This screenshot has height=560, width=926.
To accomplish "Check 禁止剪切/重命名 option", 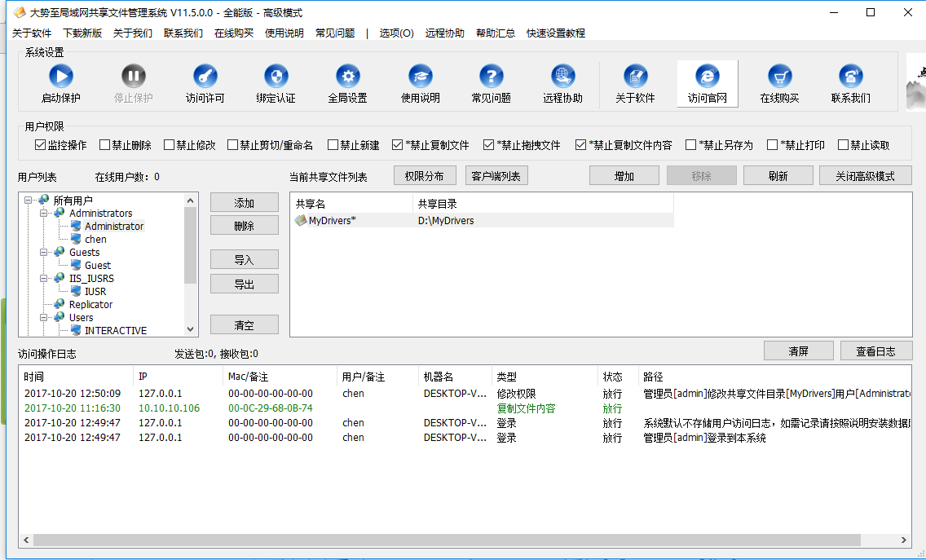I will coord(232,145).
